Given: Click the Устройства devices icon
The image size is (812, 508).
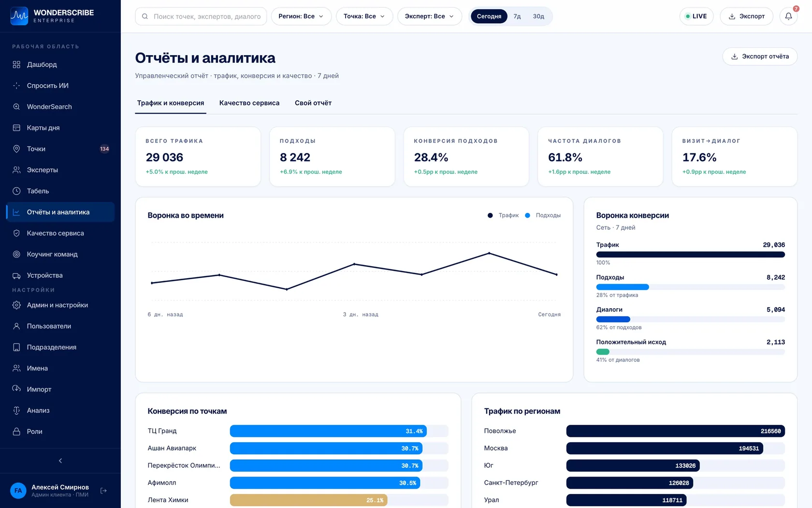Looking at the screenshot, I should click(x=16, y=275).
